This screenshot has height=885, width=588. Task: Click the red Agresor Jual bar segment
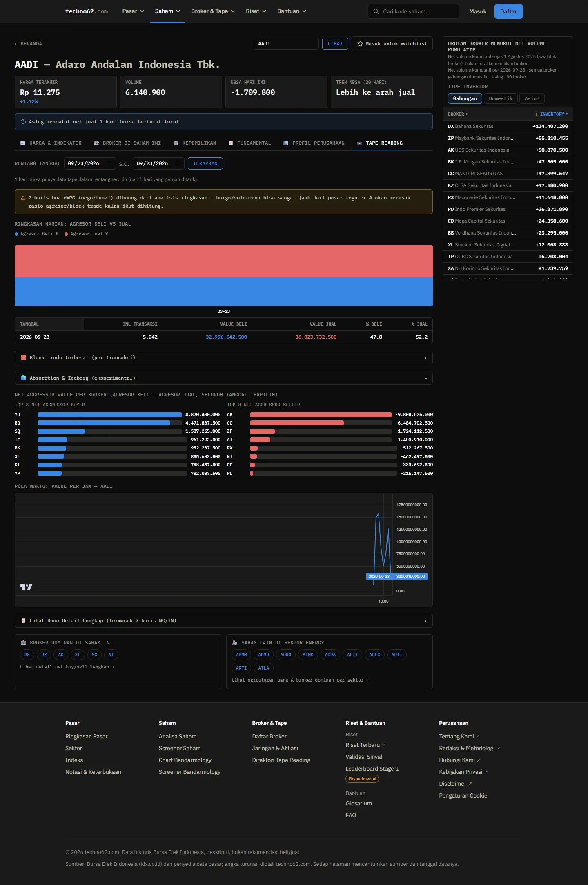pyautogui.click(x=224, y=261)
